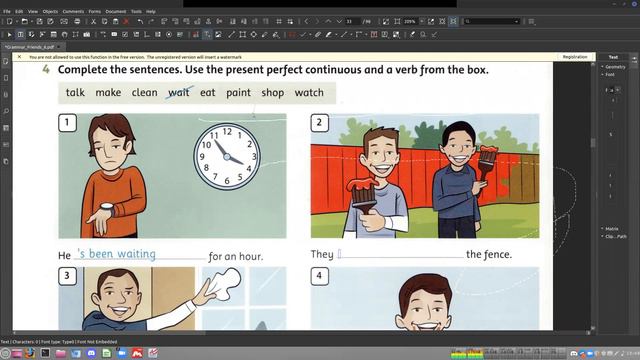The height and width of the screenshot is (360, 640).
Task: Click the Print icon in toolbar
Action: pos(77,21)
